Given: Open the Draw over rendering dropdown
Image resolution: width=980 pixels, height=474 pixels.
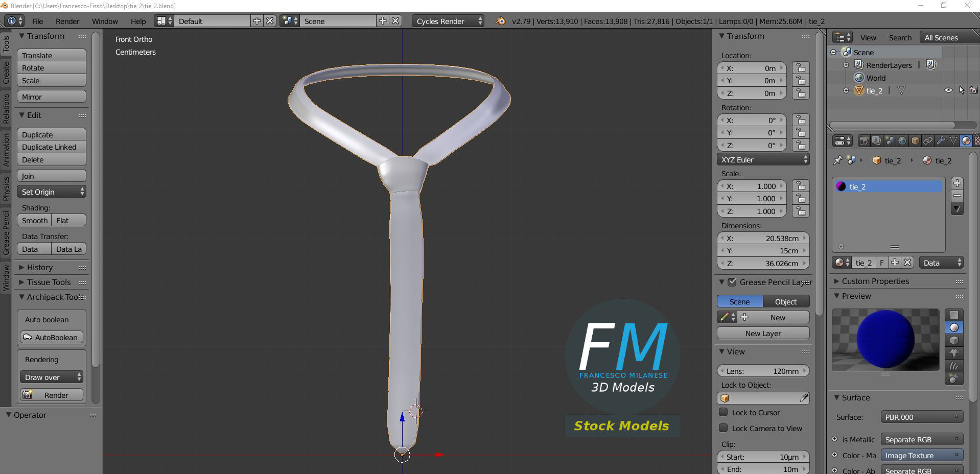Looking at the screenshot, I should point(52,377).
